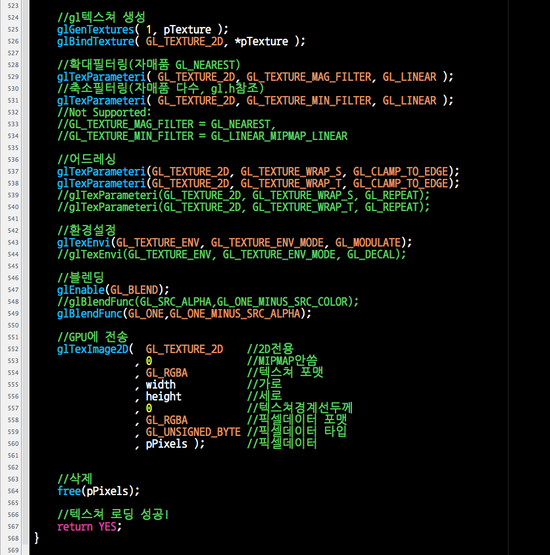Click the closing brace on line 568
This screenshot has height=555, width=550.
pos(36,538)
